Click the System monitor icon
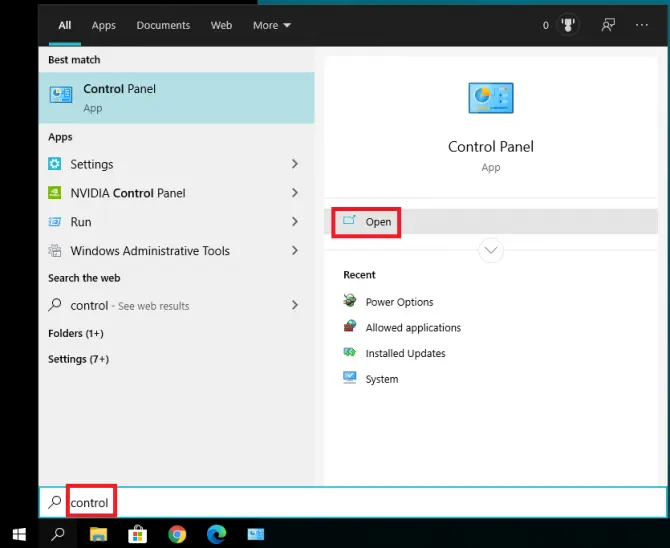The width and height of the screenshot is (670, 548). 350,377
